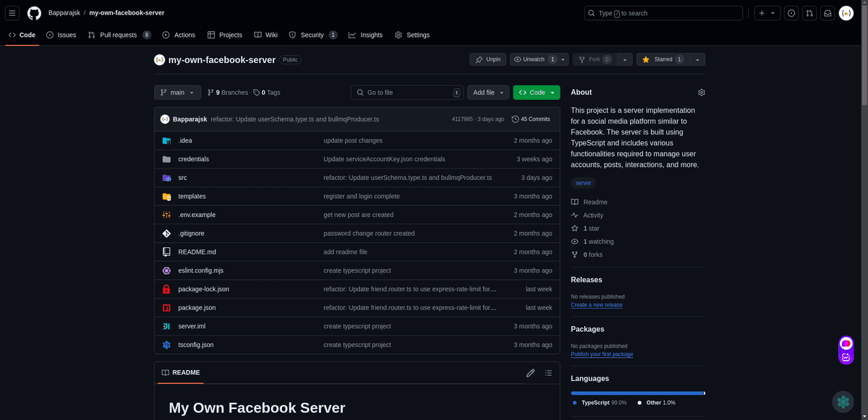This screenshot has width=868, height=420.
Task: Follow the Publish your first package link
Action: (601, 353)
